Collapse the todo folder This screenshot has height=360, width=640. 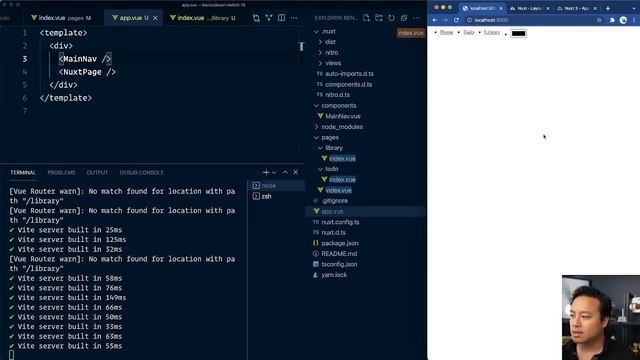331,169
